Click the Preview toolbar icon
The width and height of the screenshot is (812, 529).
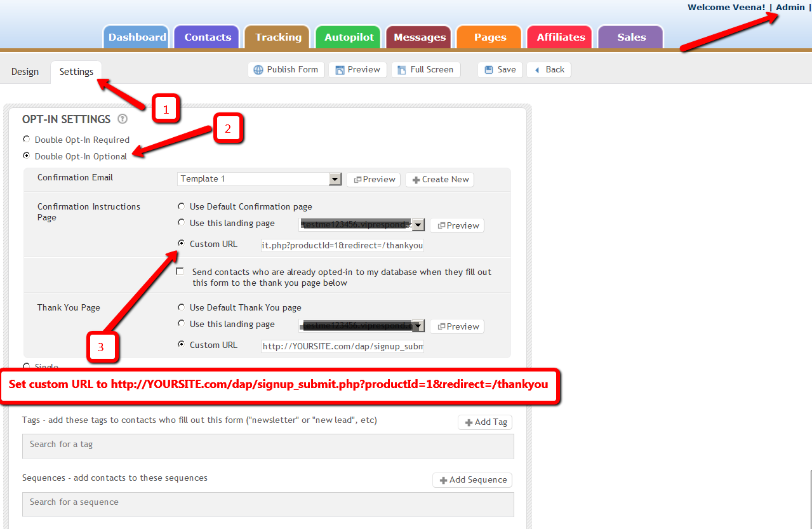(x=340, y=70)
